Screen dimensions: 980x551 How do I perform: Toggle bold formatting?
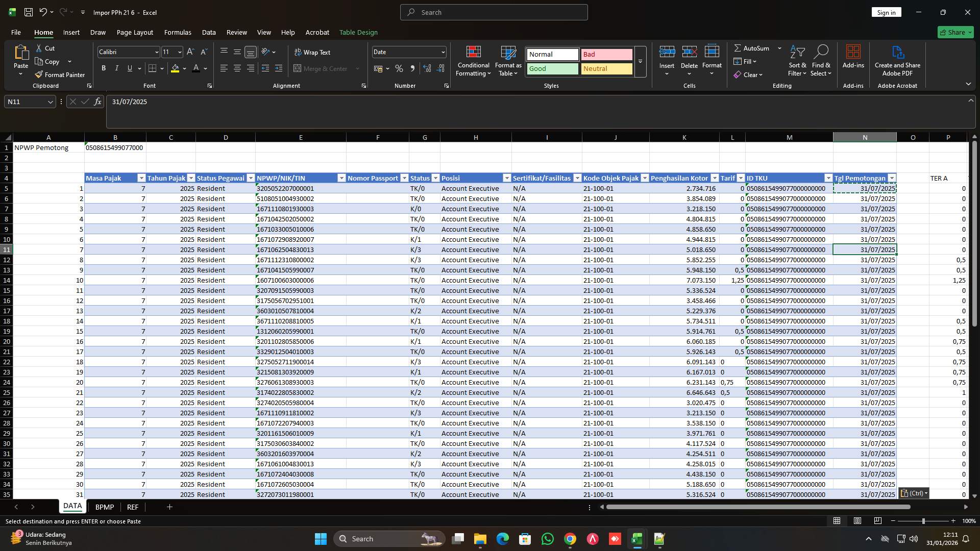[103, 68]
